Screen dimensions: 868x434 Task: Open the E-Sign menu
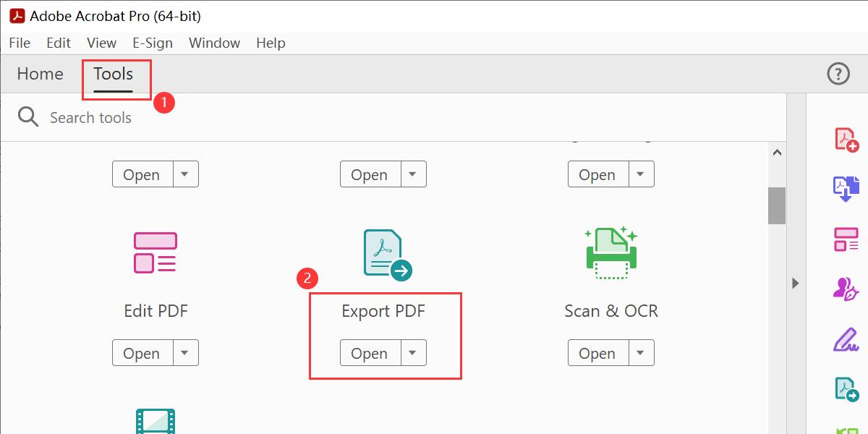[x=153, y=43]
